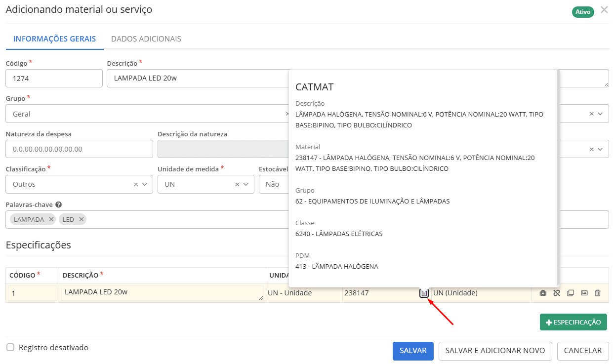
Task: Expand the Classificação dropdown
Action: (145, 184)
